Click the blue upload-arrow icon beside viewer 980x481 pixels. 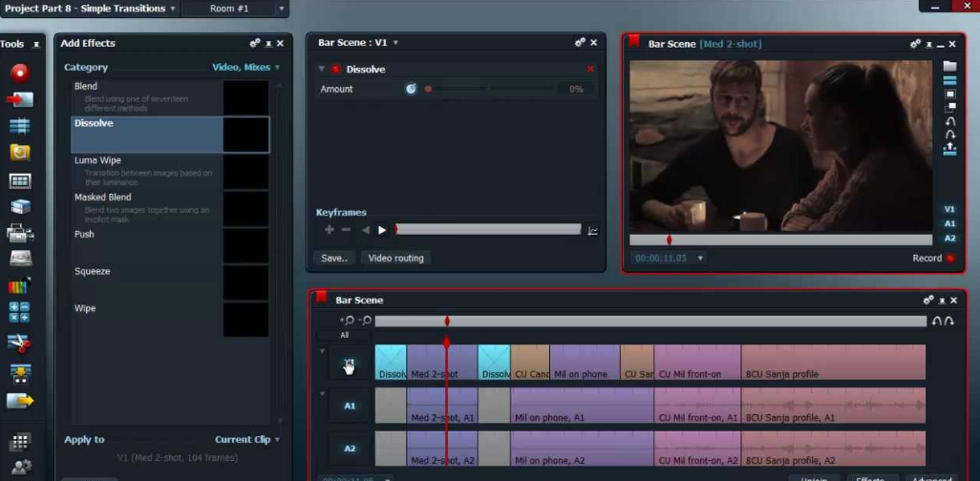(950, 149)
